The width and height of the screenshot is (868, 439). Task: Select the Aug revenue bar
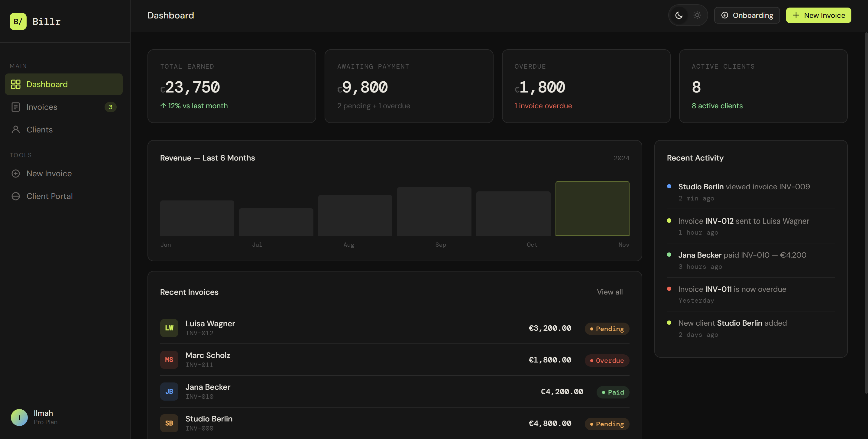(355, 215)
